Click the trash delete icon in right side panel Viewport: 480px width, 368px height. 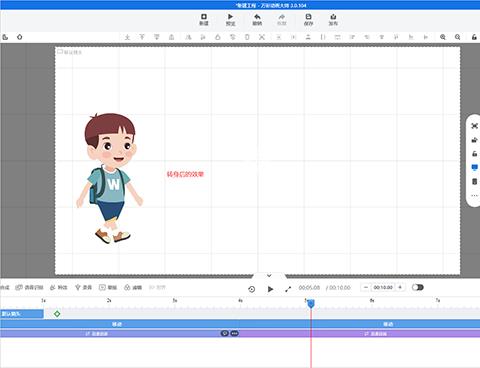(x=474, y=181)
